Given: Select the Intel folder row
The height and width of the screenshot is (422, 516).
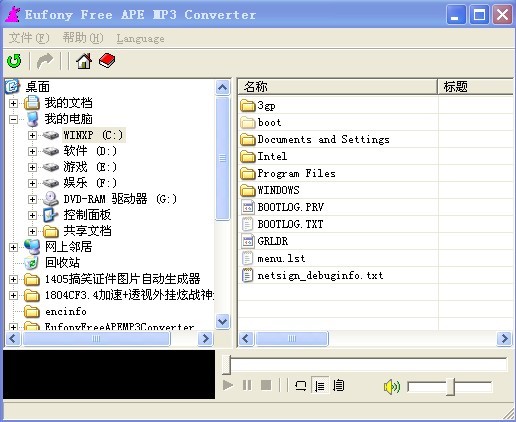Looking at the screenshot, I should tap(272, 156).
